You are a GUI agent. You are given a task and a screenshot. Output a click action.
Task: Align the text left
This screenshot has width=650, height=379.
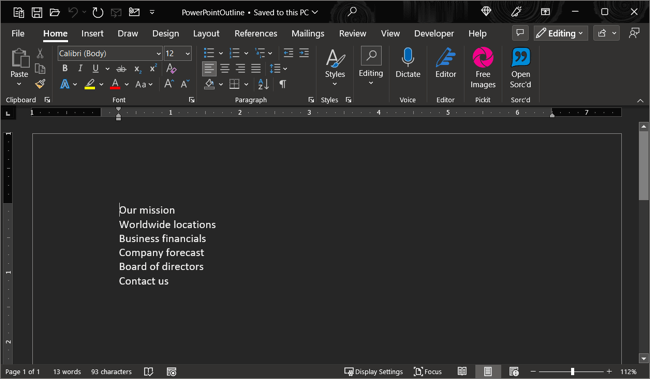click(209, 68)
